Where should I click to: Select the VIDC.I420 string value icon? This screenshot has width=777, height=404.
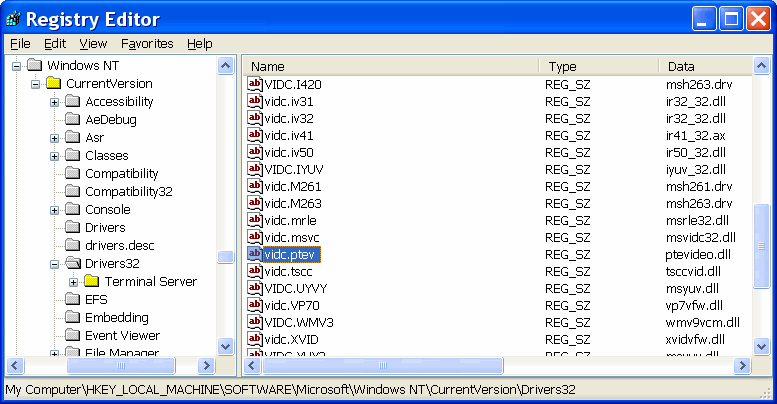[x=254, y=84]
